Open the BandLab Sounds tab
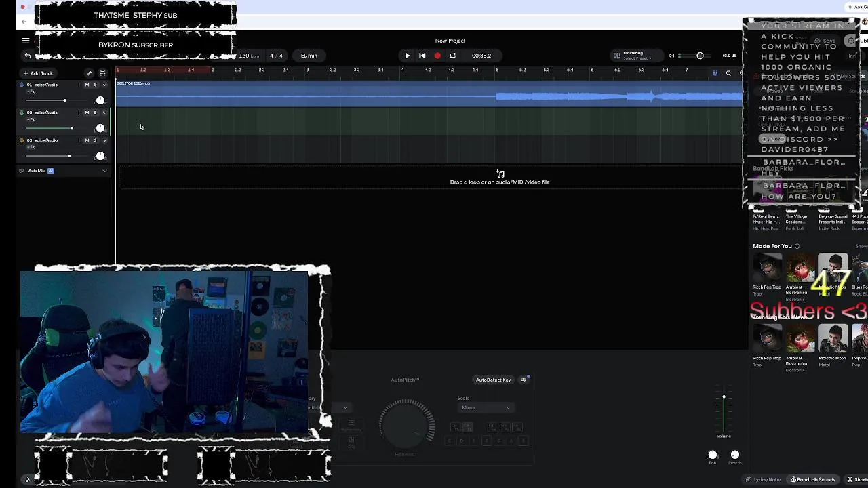 [813, 479]
